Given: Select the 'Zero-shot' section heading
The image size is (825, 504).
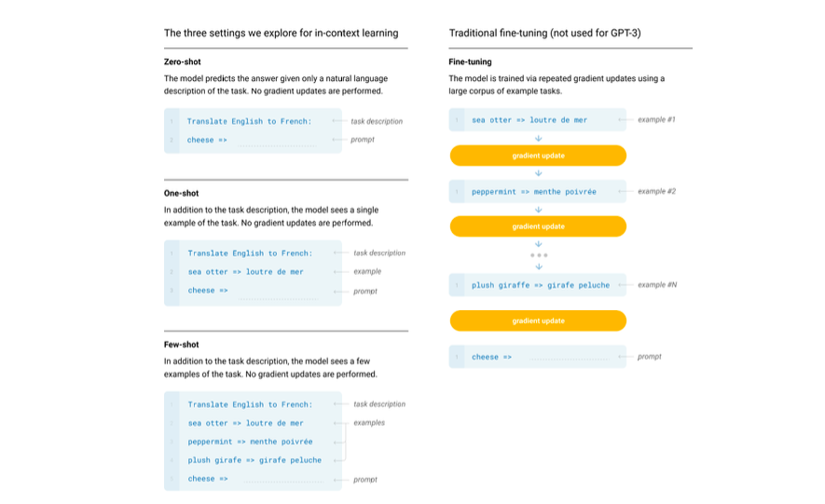Looking at the screenshot, I should click(182, 61).
